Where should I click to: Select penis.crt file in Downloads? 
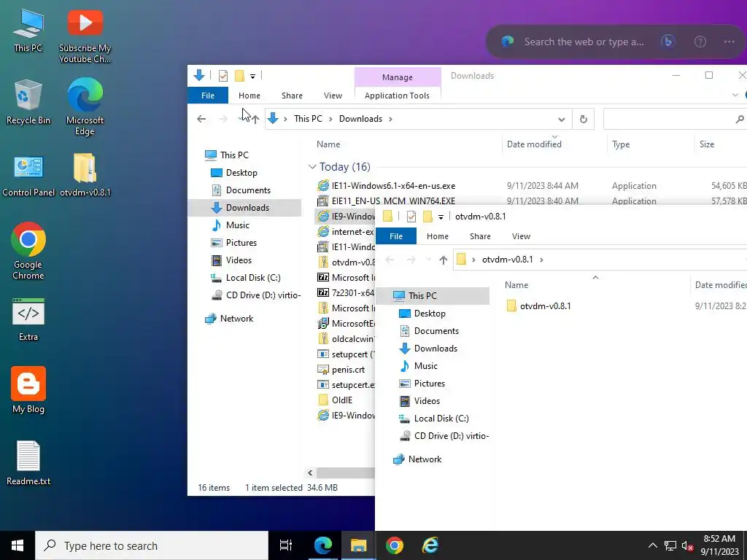[341, 370]
